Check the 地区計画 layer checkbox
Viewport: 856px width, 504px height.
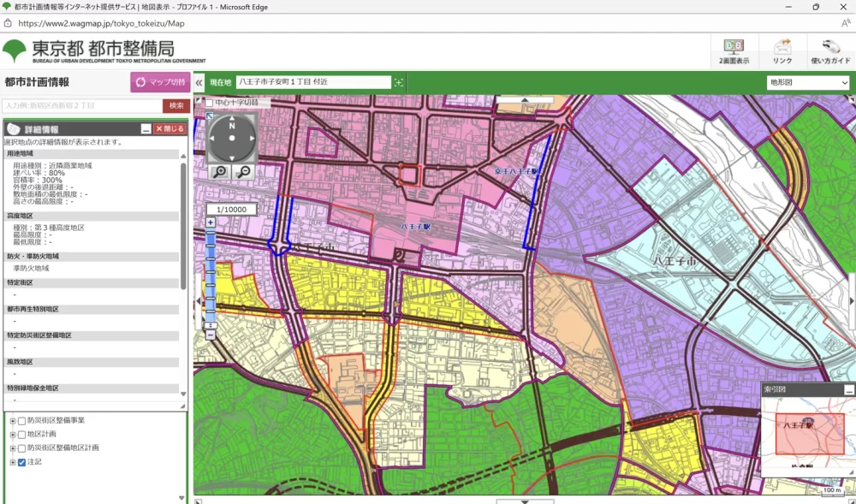[21, 435]
